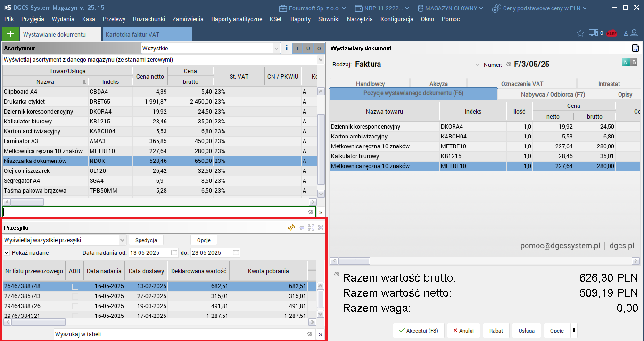This screenshot has height=341, width=644.
Task: Click the green plus new tab button
Action: point(10,34)
